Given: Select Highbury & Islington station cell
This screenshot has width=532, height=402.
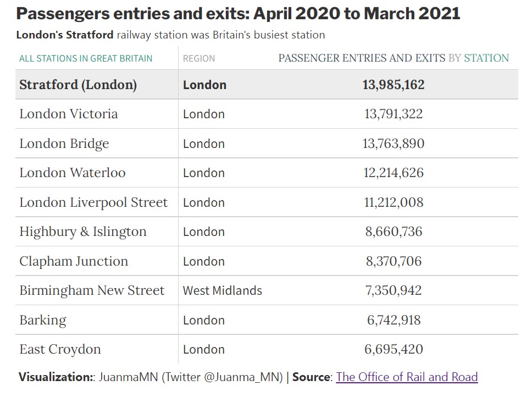Looking at the screenshot, I should [83, 232].
